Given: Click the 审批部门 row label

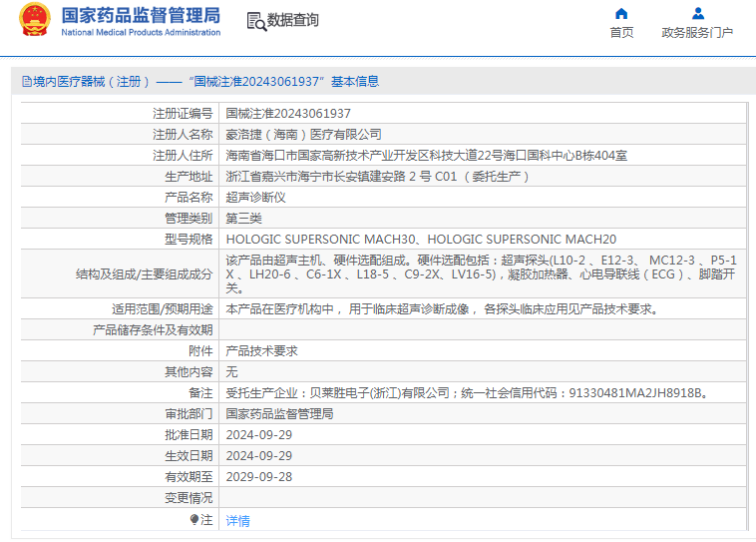Looking at the screenshot, I should click(x=189, y=413).
